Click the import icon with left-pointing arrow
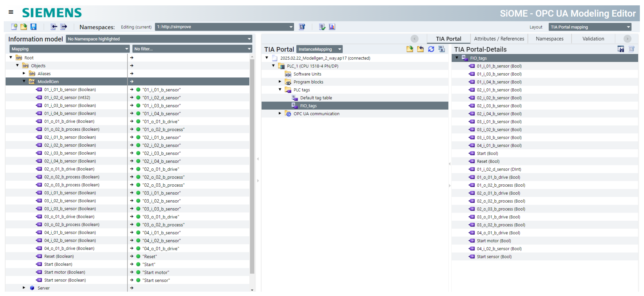The image size is (644, 296). click(x=54, y=27)
